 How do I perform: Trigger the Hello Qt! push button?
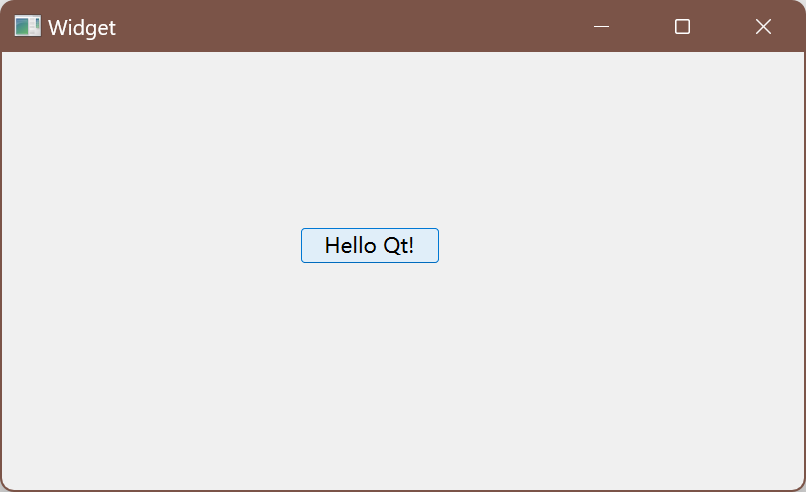click(370, 245)
